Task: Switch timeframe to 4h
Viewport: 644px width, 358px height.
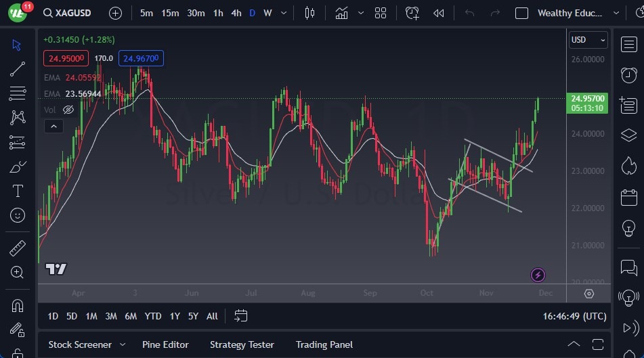Action: tap(236, 13)
